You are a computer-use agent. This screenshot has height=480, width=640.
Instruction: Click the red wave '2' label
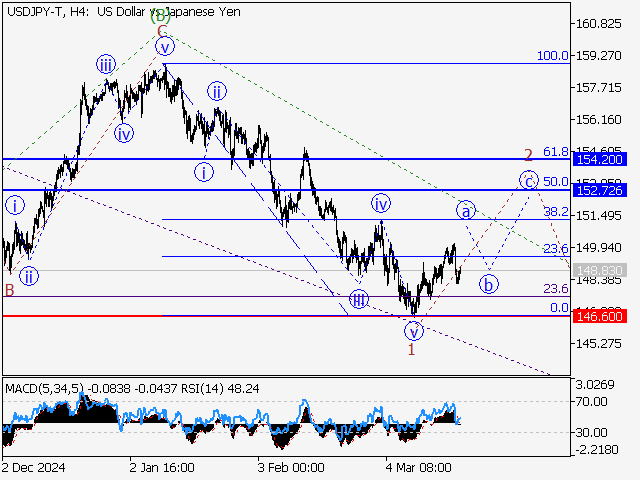tap(528, 155)
